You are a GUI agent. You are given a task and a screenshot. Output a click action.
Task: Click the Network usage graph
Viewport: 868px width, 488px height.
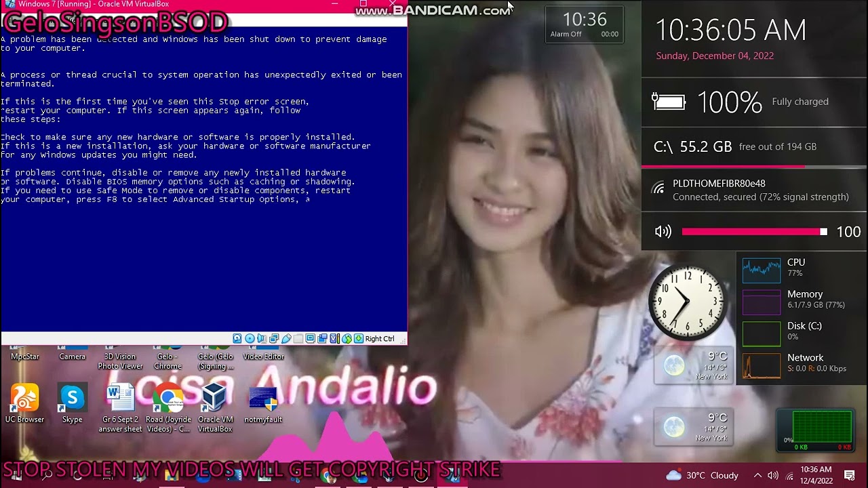coord(761,365)
